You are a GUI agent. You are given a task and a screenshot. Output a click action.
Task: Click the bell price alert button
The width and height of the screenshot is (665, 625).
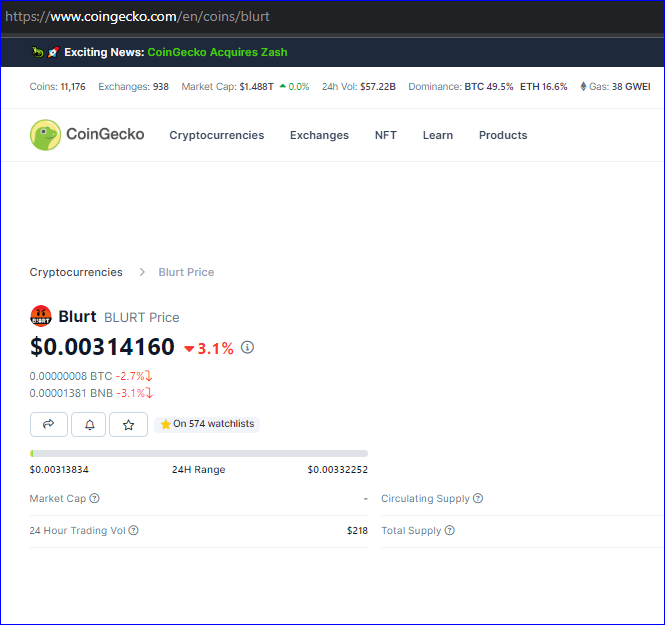click(89, 424)
